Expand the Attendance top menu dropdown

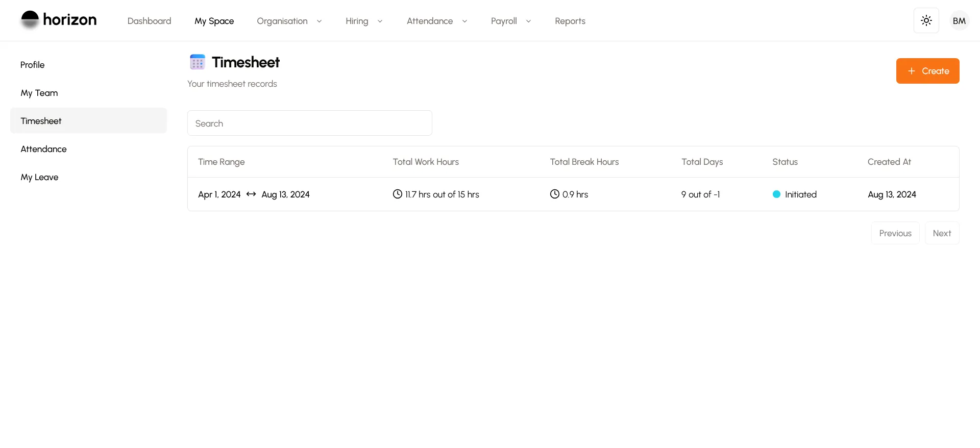(x=437, y=21)
